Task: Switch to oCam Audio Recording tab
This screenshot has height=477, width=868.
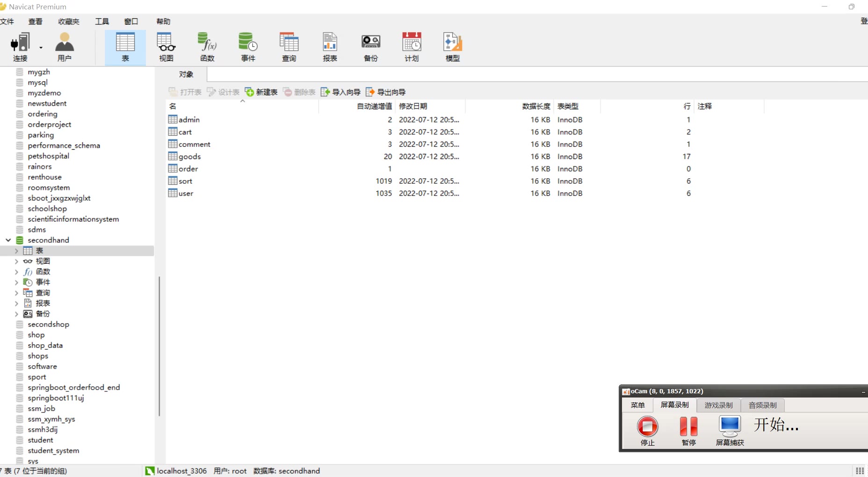Action: pos(762,405)
